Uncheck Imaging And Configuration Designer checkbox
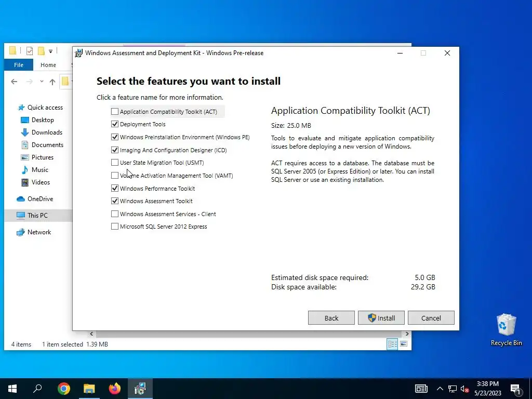 (x=115, y=150)
